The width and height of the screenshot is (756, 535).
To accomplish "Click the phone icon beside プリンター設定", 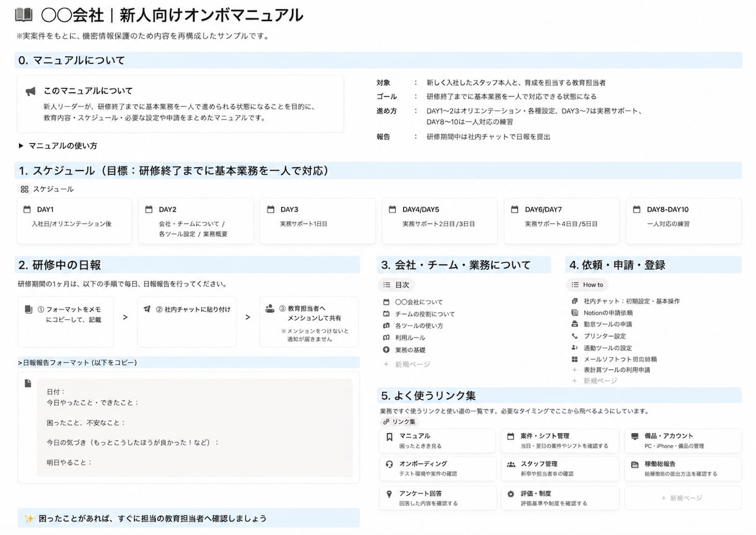I will pos(575,336).
